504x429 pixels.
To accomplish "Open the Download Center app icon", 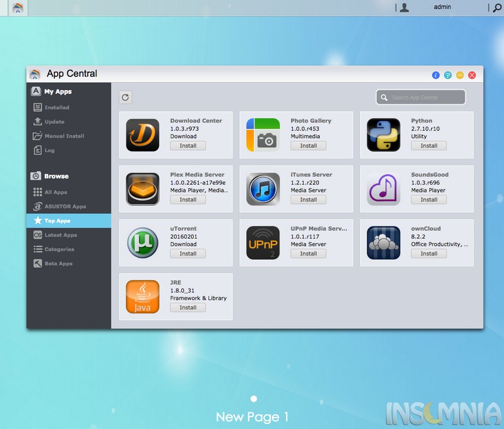I will [143, 135].
